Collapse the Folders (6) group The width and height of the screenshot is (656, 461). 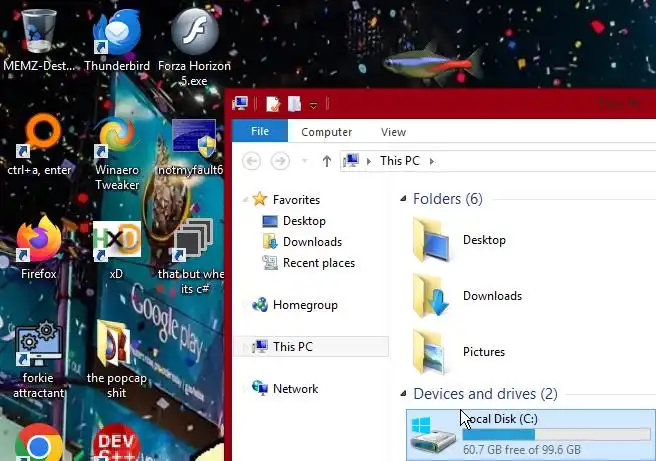pos(403,198)
